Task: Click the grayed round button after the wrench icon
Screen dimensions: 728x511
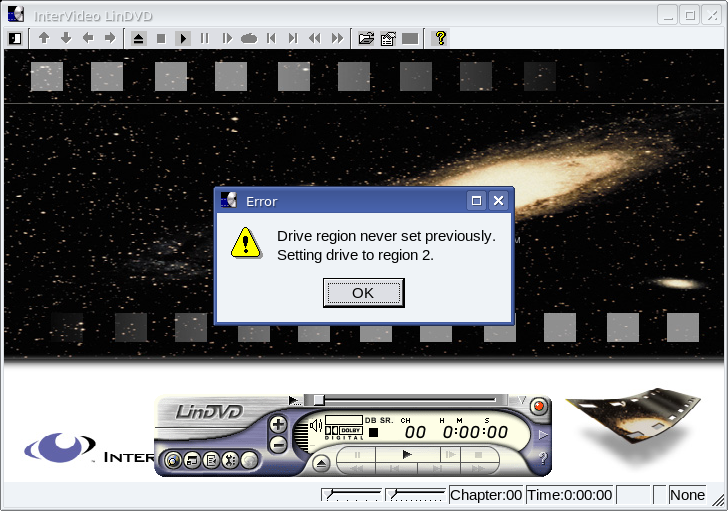Action: (x=249, y=460)
